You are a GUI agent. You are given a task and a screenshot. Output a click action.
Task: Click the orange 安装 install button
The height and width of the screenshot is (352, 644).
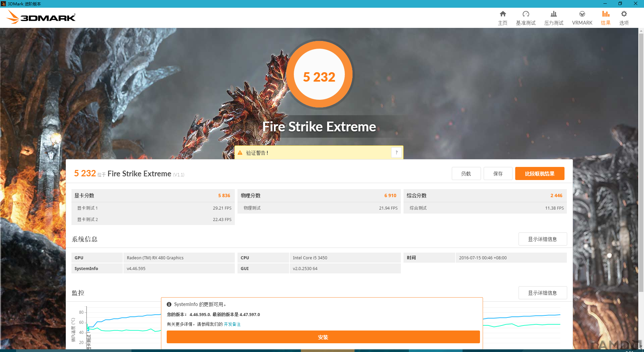(x=323, y=337)
